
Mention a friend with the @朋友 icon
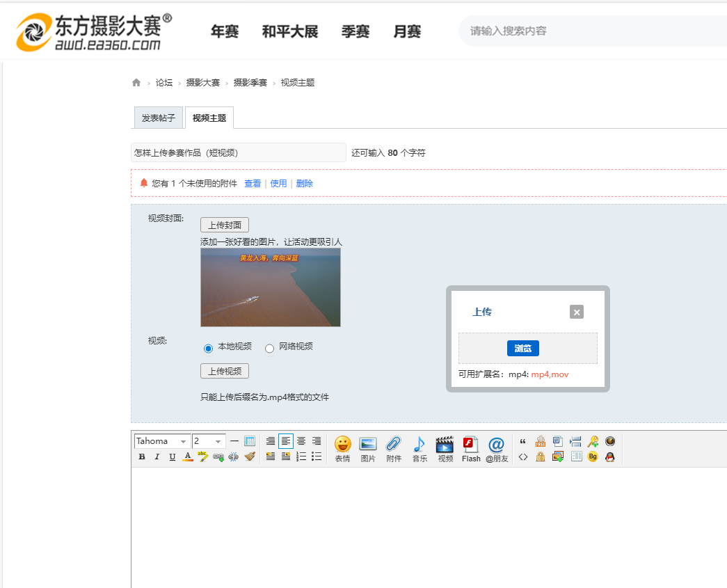tap(496, 448)
